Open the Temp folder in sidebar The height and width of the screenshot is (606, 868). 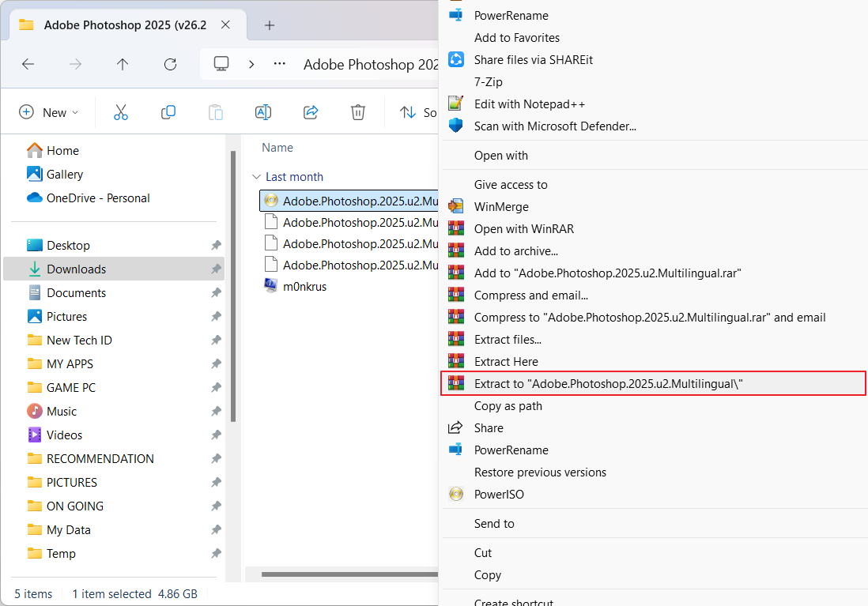coord(51,553)
